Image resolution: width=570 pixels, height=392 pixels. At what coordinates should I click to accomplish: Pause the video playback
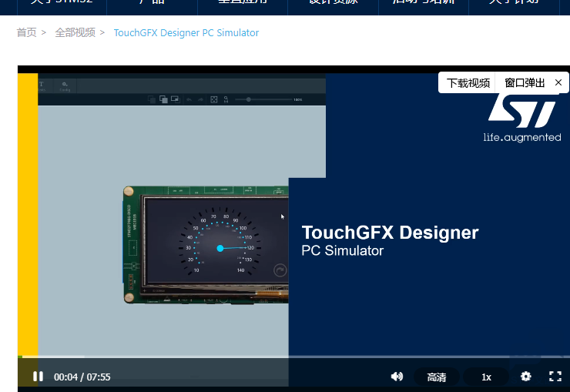(x=38, y=377)
